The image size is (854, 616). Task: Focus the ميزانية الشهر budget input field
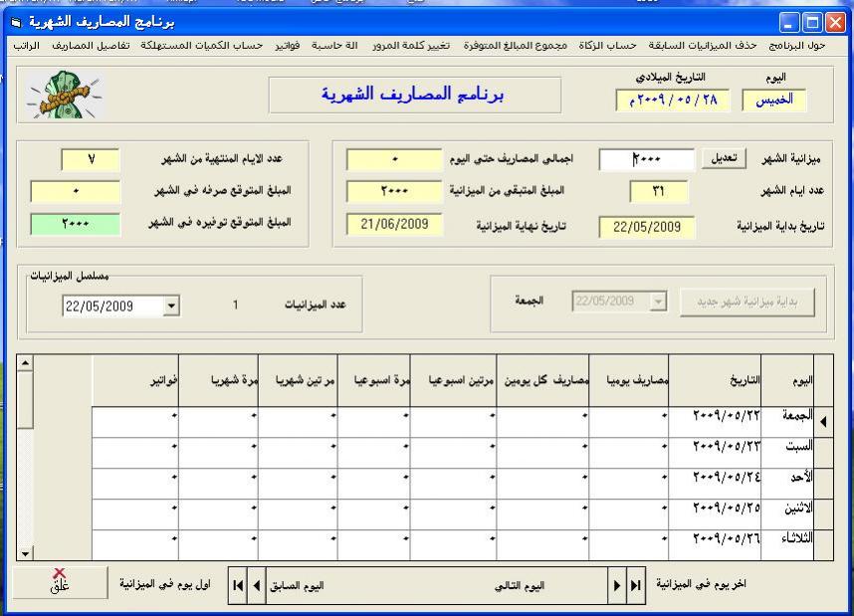647,159
